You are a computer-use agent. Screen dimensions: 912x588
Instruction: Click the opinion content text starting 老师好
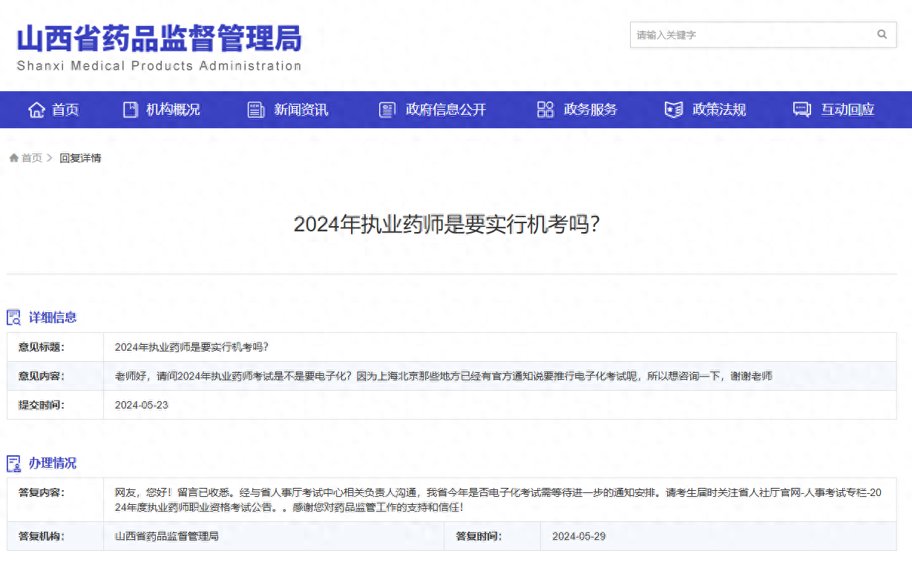coord(444,376)
